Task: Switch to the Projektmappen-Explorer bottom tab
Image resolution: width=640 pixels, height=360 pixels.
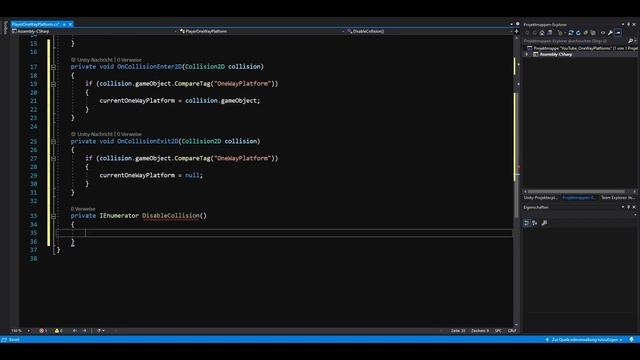Action: tap(579, 198)
